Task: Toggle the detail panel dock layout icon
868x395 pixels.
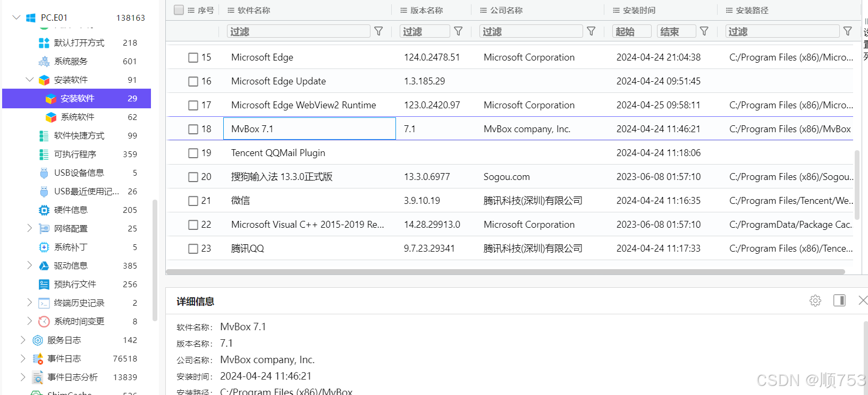Action: (x=840, y=300)
